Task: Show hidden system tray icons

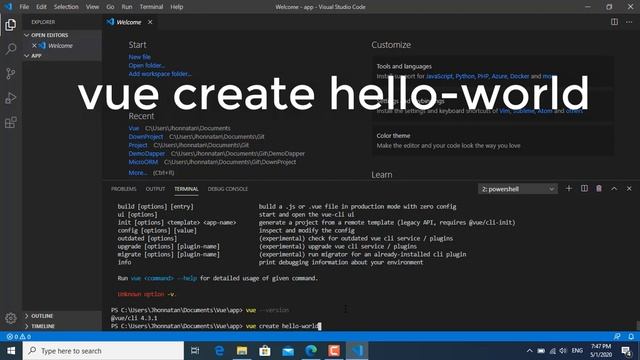Action: pos(529,351)
